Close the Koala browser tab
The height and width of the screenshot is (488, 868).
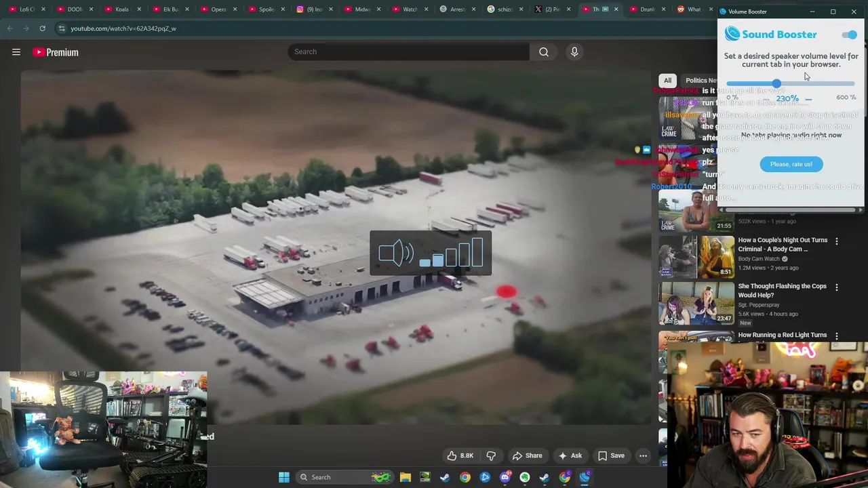(x=139, y=9)
